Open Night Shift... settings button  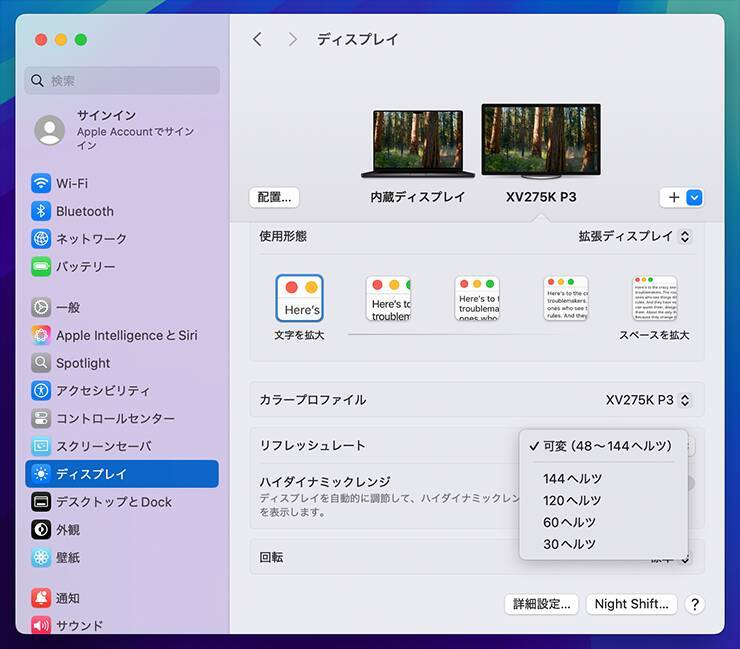coord(632,604)
